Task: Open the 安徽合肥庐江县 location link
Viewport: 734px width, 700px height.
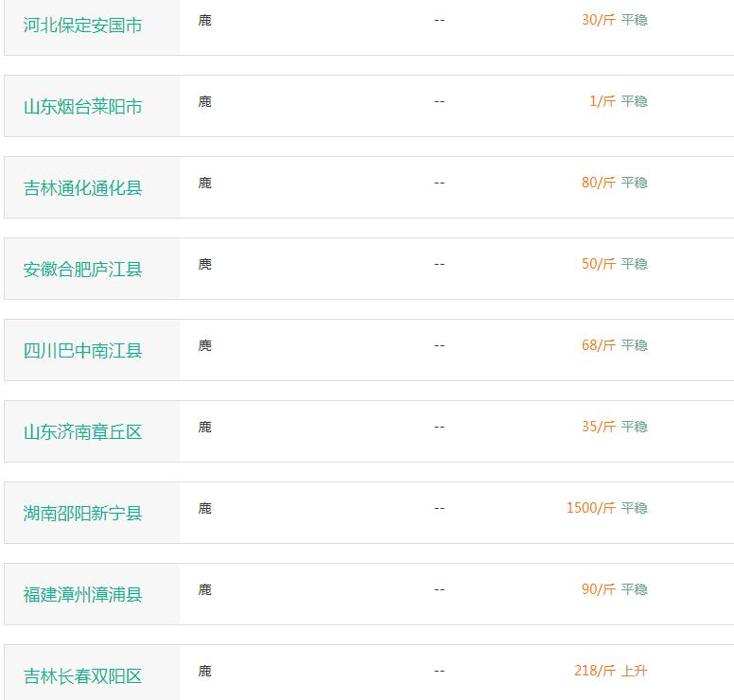Action: [83, 270]
